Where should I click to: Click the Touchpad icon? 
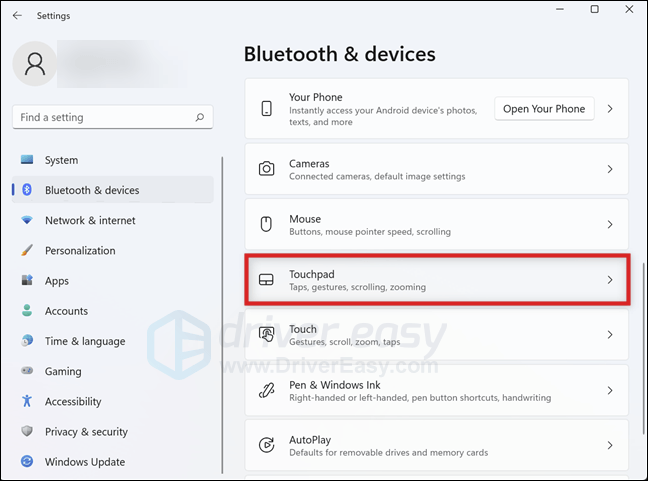(266, 280)
